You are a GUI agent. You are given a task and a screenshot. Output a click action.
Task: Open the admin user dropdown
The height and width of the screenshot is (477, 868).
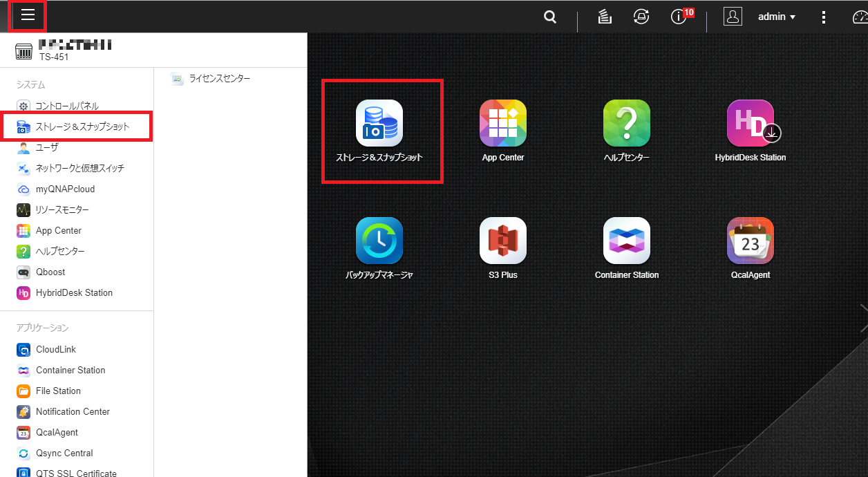777,17
